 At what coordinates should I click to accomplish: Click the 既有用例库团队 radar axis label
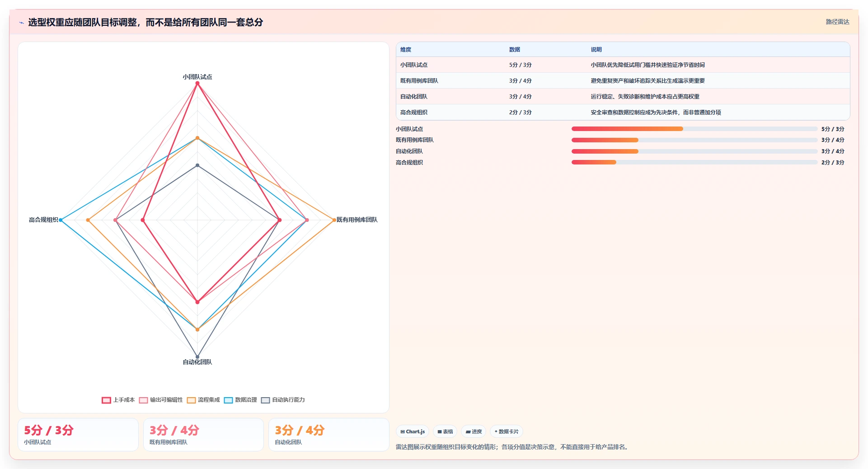[x=357, y=220]
